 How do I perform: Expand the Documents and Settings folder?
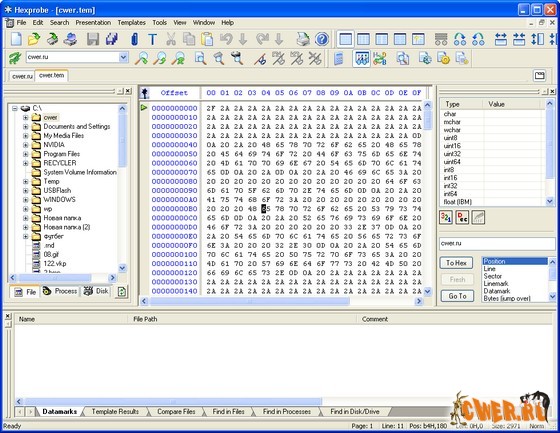pyautogui.click(x=26, y=126)
